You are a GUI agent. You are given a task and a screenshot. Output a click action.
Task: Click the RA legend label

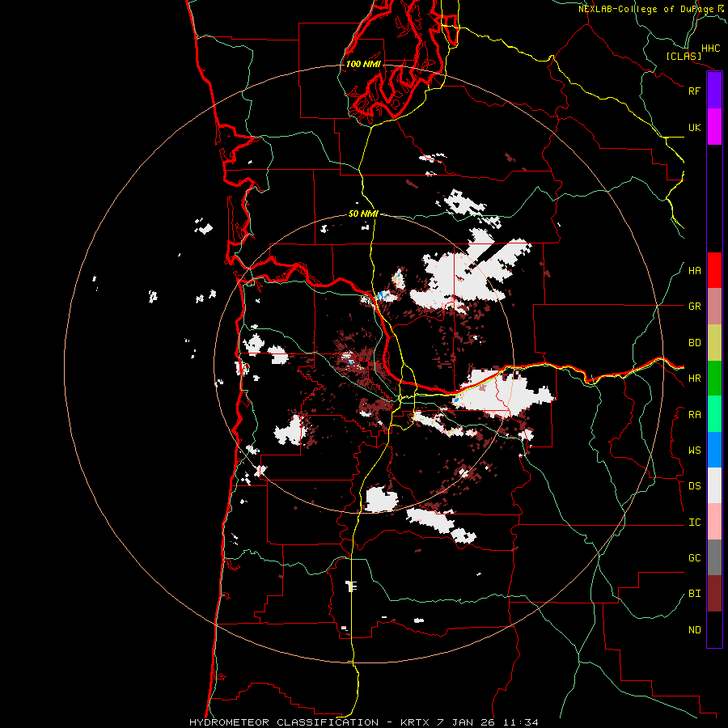pyautogui.click(x=694, y=415)
